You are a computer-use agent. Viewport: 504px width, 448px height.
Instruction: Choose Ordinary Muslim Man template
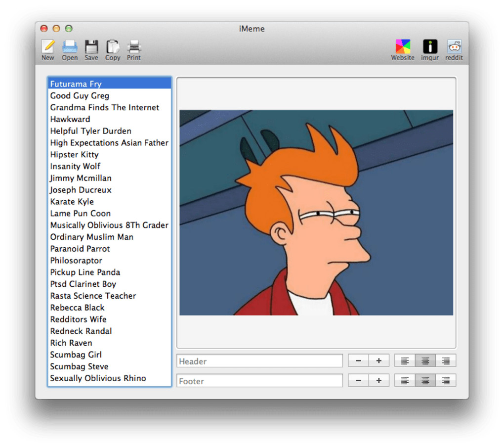coord(110,237)
